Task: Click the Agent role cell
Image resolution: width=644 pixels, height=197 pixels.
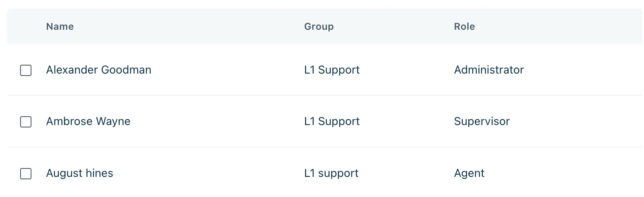Action: pos(469,173)
